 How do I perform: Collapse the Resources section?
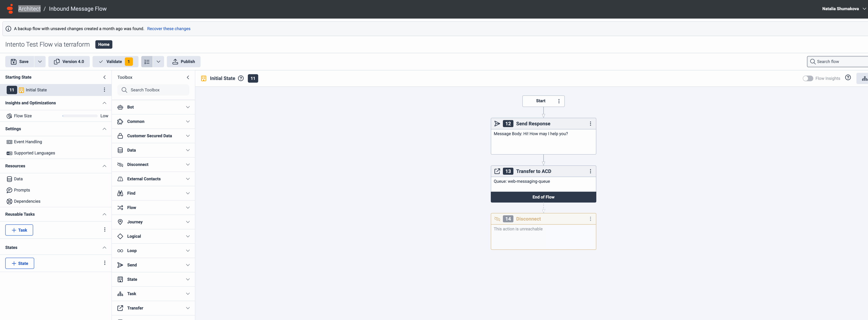click(x=104, y=166)
